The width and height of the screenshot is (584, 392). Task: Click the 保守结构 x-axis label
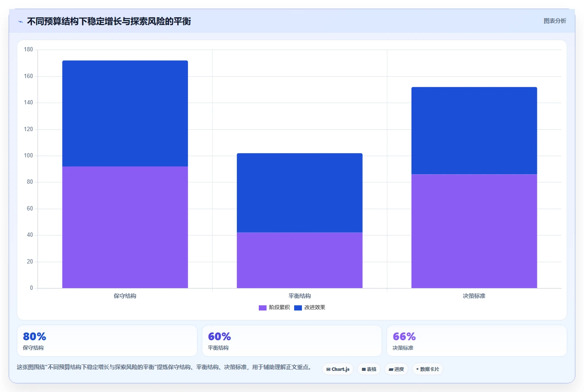(125, 296)
